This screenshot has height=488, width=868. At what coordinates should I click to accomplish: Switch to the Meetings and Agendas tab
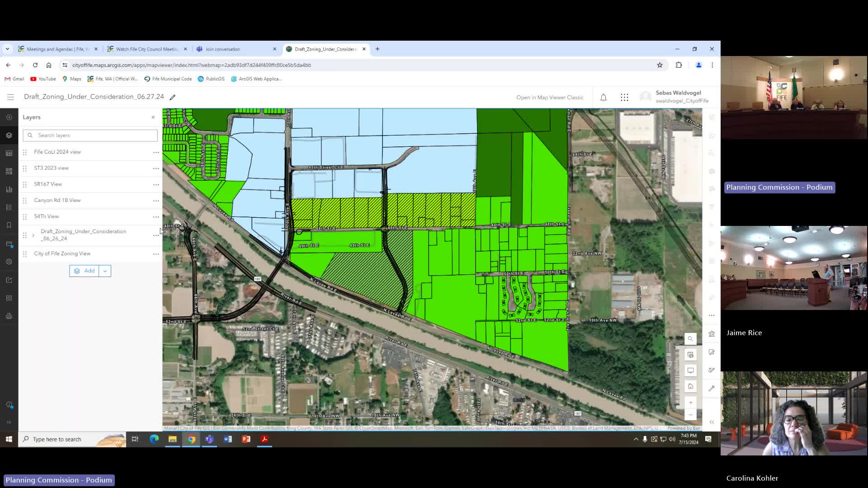tap(57, 49)
